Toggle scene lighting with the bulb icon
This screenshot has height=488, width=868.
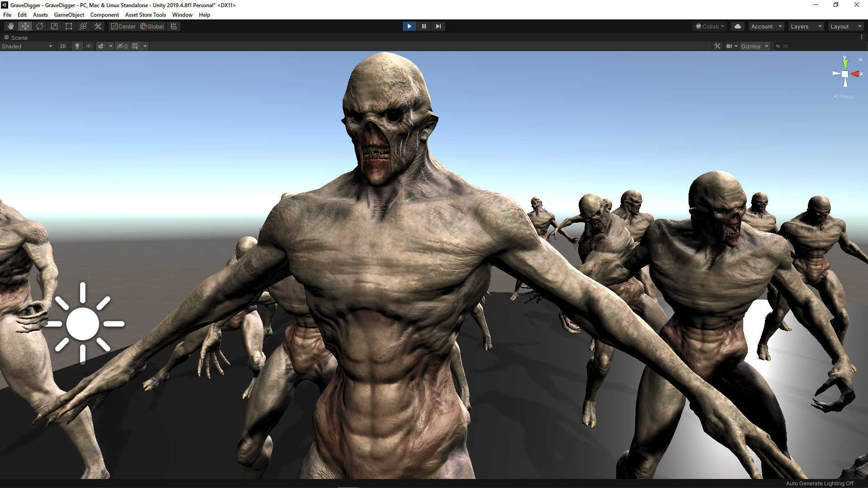click(77, 46)
